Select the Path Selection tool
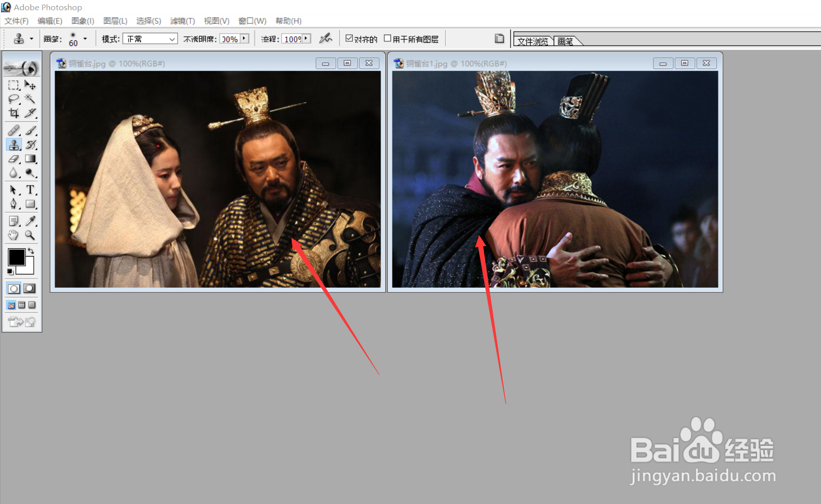821x504 pixels. pyautogui.click(x=14, y=190)
